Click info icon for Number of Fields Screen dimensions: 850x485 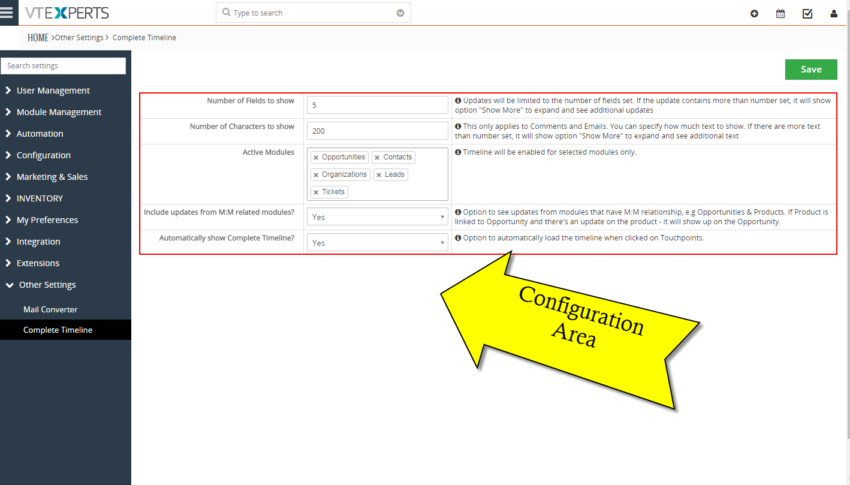pos(458,101)
